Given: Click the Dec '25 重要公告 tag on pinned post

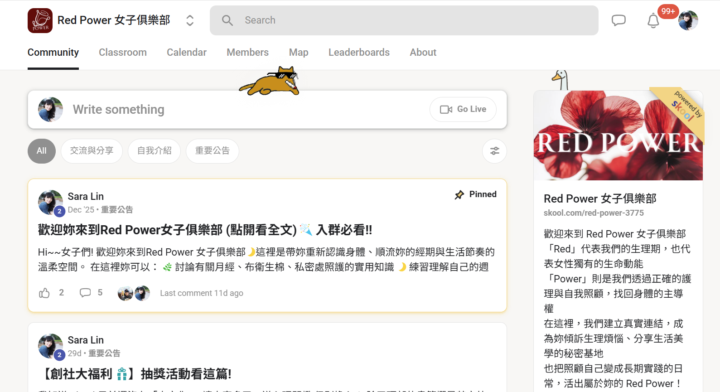Looking at the screenshot, I should [117, 210].
